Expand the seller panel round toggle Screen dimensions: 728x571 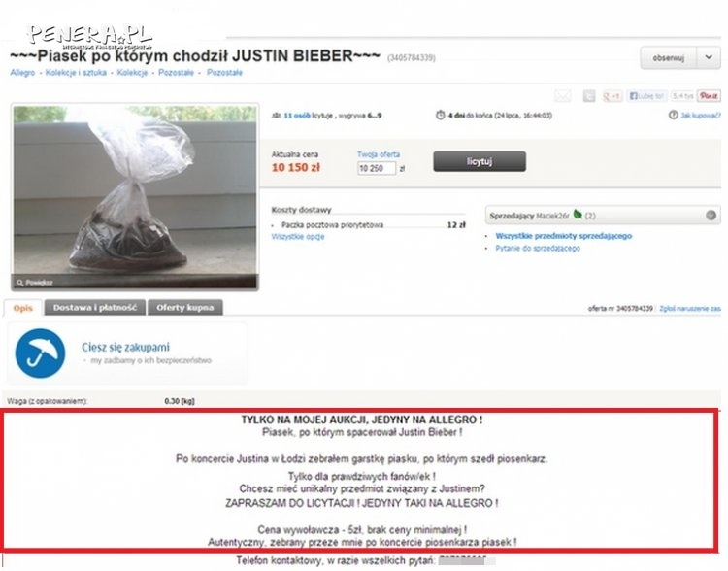(x=711, y=216)
